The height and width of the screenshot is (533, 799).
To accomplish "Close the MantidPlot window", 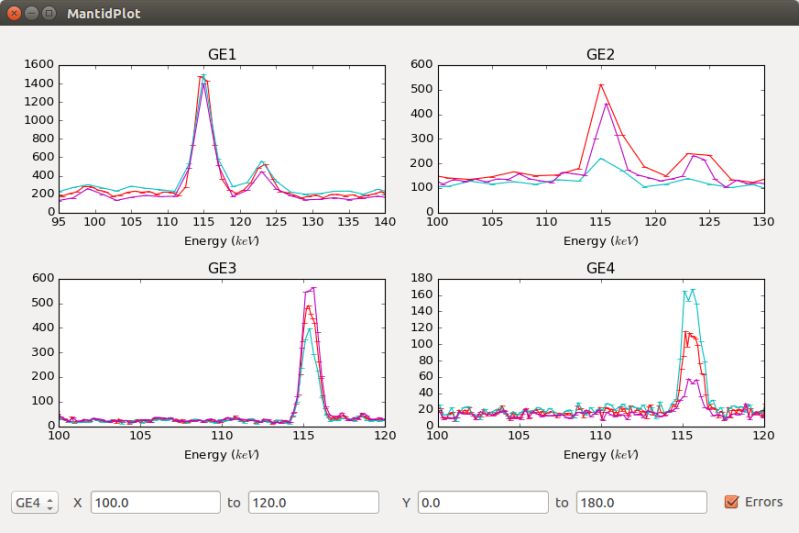I will (14, 13).
